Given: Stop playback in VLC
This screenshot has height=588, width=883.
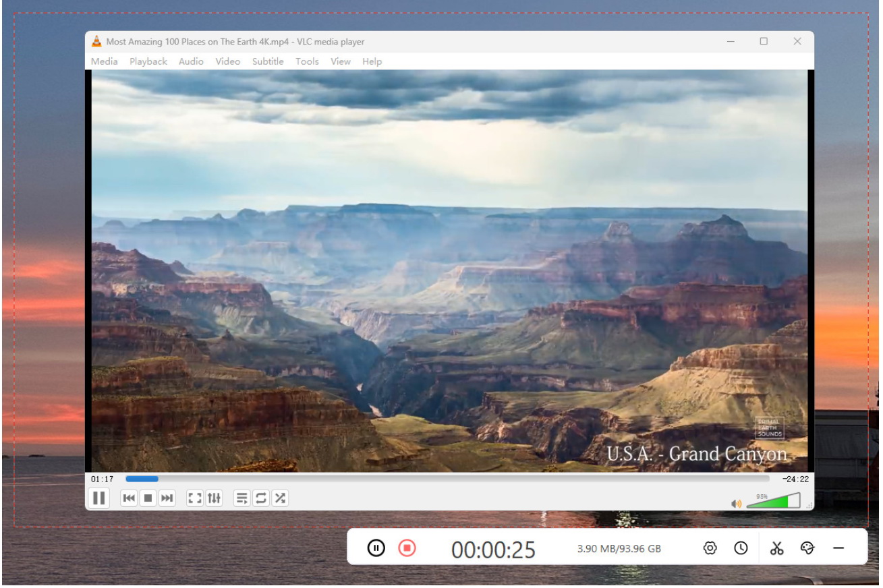Looking at the screenshot, I should point(148,498).
